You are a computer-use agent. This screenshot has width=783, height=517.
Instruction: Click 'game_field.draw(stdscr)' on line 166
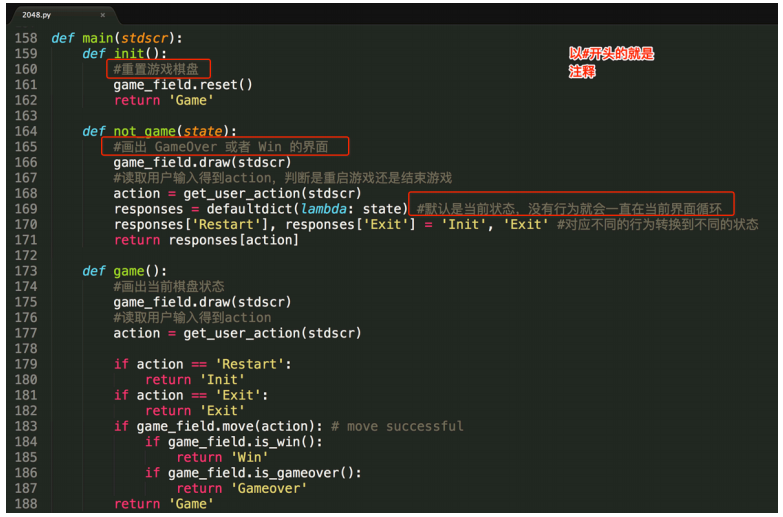pos(202,162)
